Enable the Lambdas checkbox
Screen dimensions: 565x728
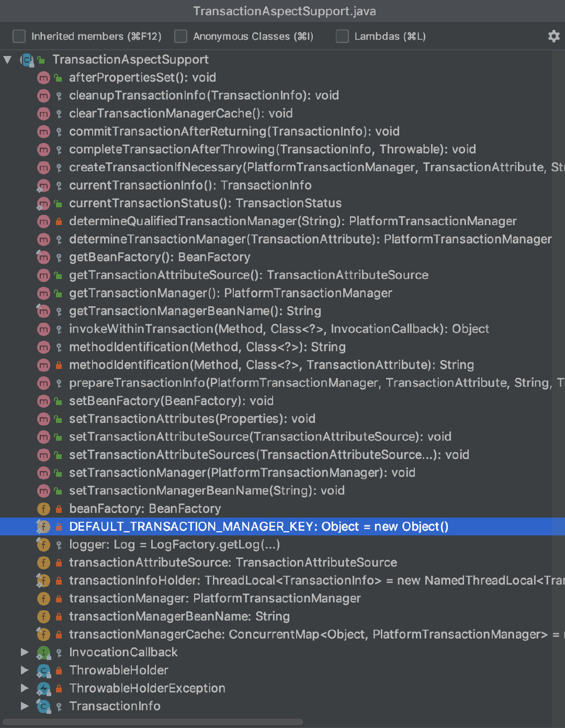[x=342, y=36]
